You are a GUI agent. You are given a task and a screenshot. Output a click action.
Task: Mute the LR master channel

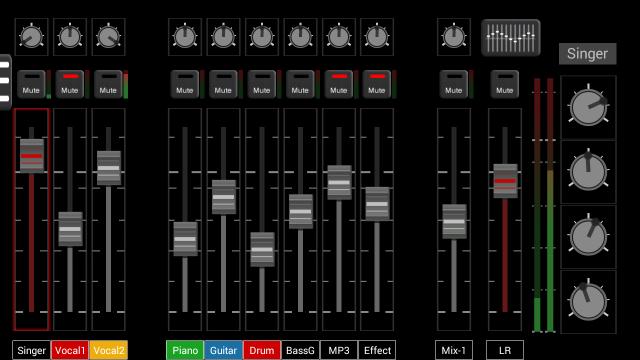click(504, 84)
